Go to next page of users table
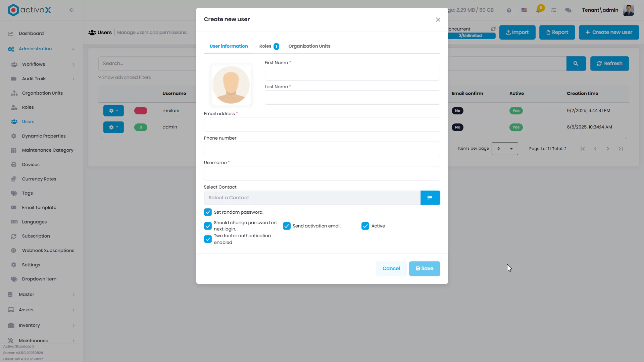This screenshot has width=644, height=362. [608, 149]
